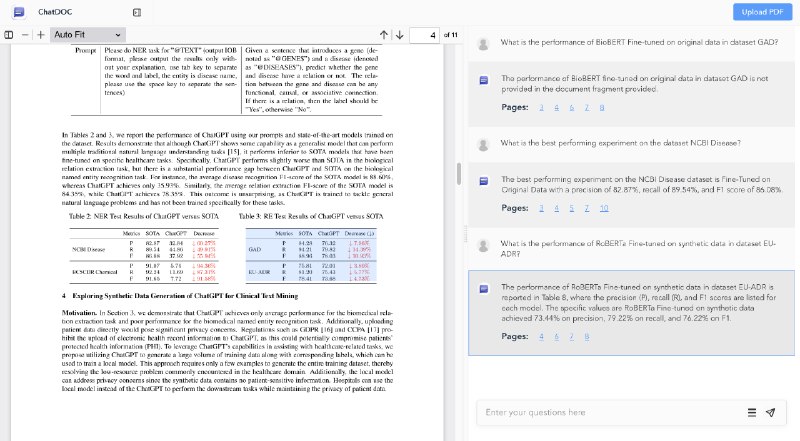The height and width of the screenshot is (441, 800).
Task: Select the 'best performing experiment' NCBI Disease question
Action: [620, 143]
